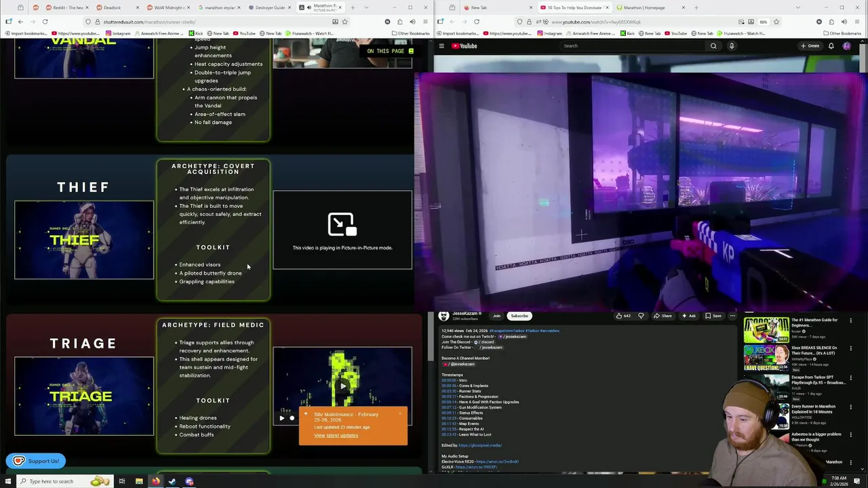Open more actions menu beside Save
The width and height of the screenshot is (868, 488).
point(732,316)
